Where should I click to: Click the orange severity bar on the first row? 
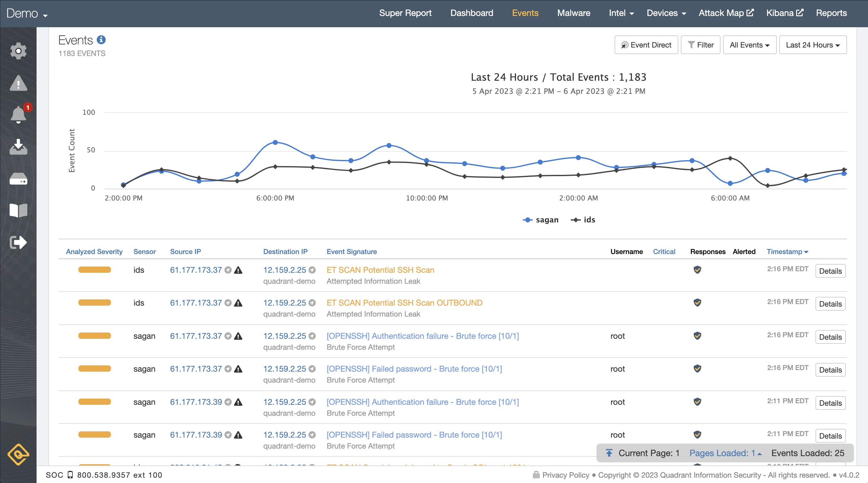point(94,270)
